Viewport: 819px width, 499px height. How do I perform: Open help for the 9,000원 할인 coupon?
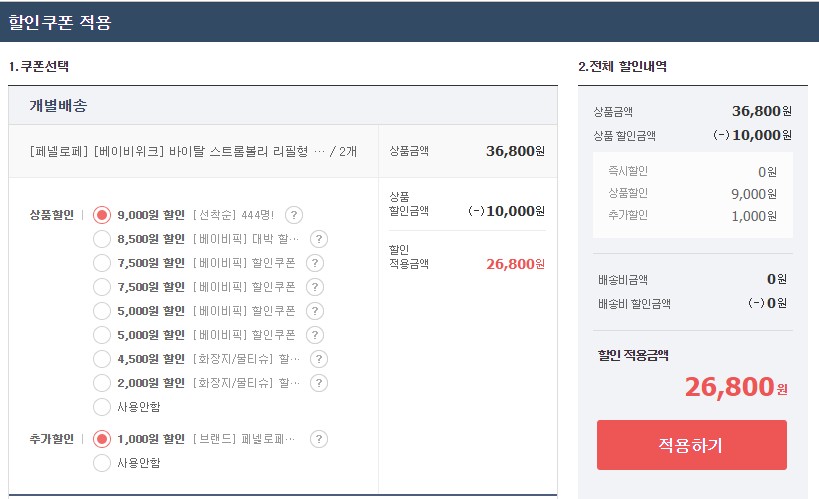[x=294, y=215]
